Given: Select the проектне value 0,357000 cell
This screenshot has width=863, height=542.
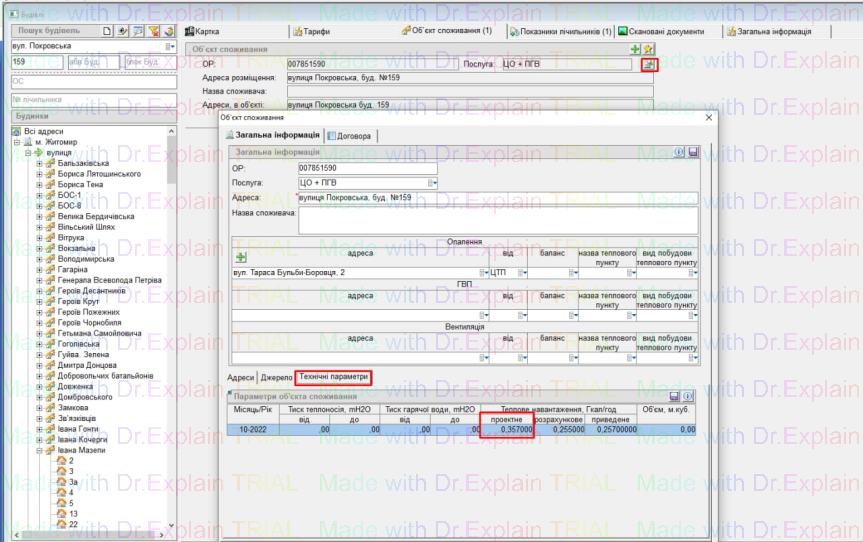Looking at the screenshot, I should tap(505, 429).
